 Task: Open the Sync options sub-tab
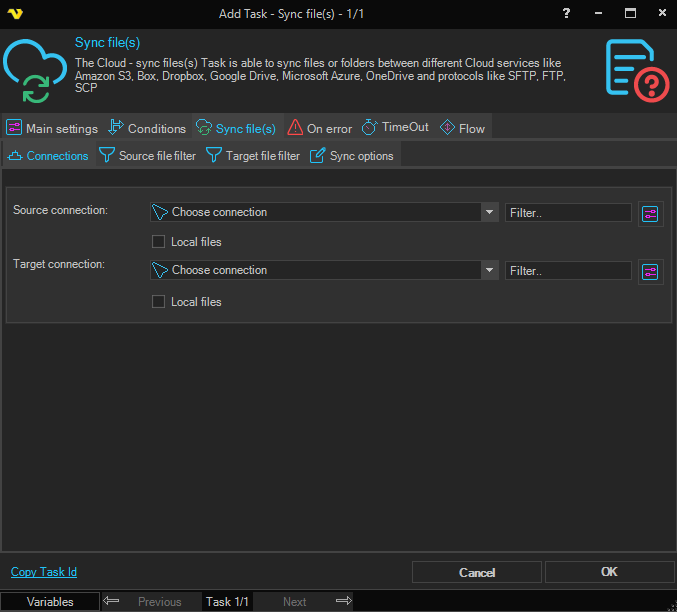(352, 156)
